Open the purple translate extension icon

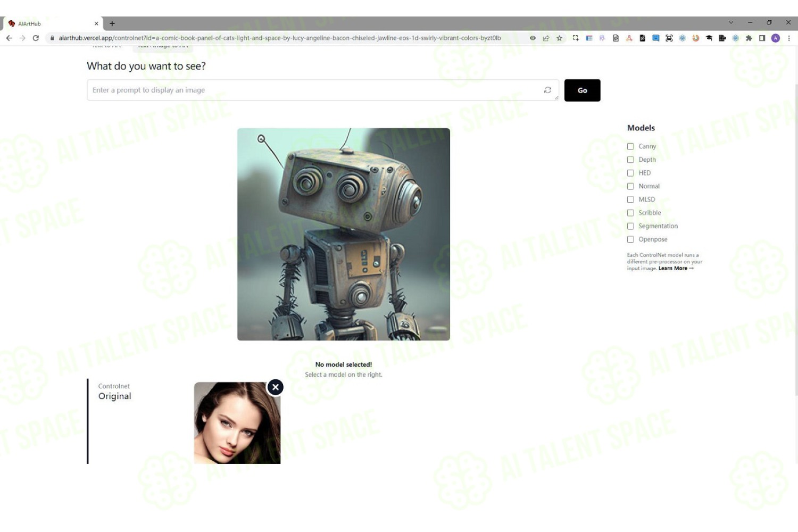click(602, 38)
